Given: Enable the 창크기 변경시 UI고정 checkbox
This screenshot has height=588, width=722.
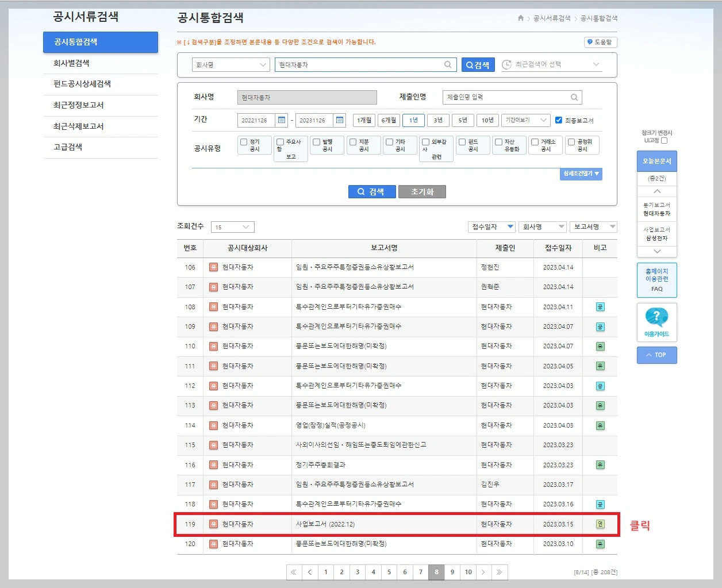Looking at the screenshot, I should click(x=665, y=140).
